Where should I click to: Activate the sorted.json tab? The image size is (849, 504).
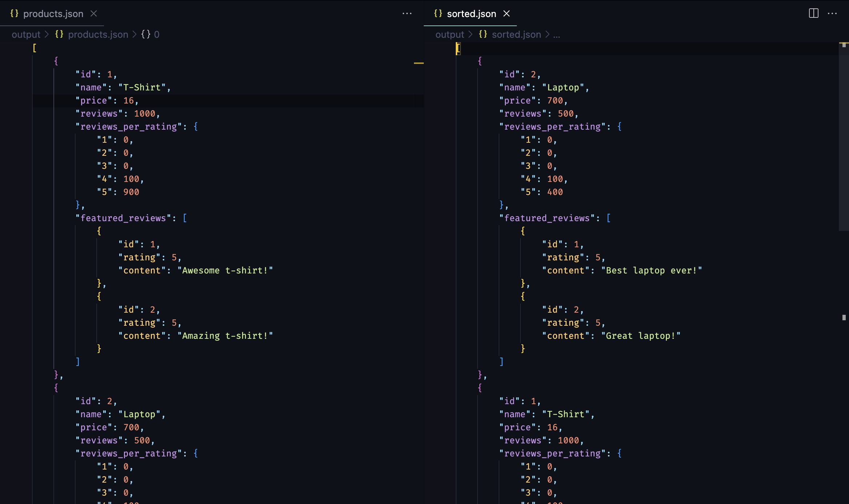click(471, 14)
